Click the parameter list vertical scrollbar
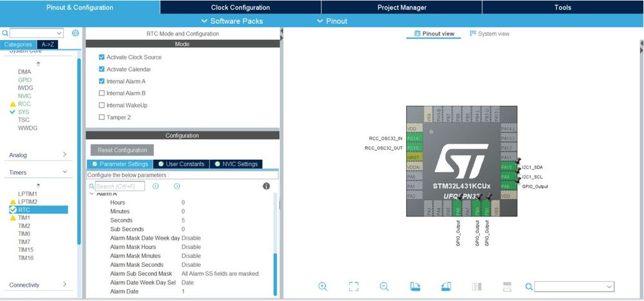Viewport: 644px width, 301px height. (275, 274)
